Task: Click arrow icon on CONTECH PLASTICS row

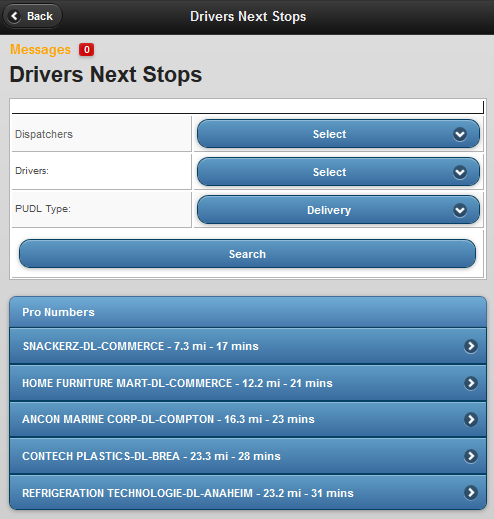Action: pos(471,456)
